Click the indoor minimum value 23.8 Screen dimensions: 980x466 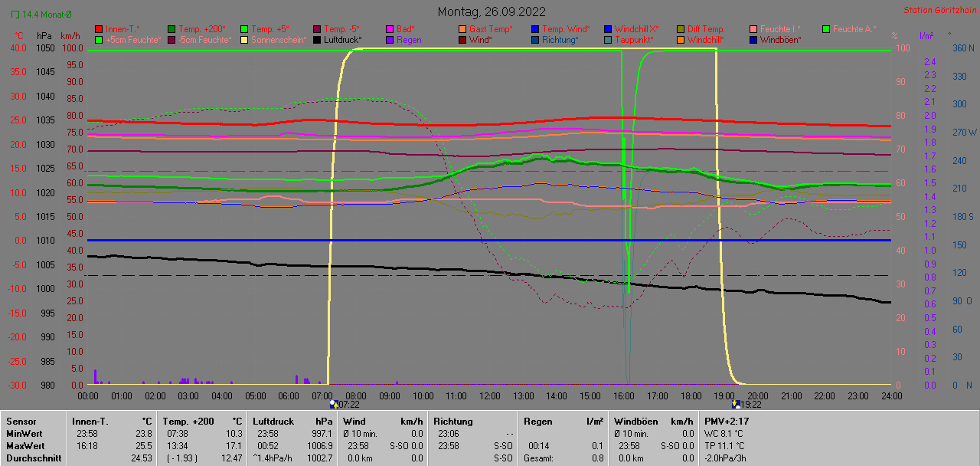pyautogui.click(x=144, y=433)
